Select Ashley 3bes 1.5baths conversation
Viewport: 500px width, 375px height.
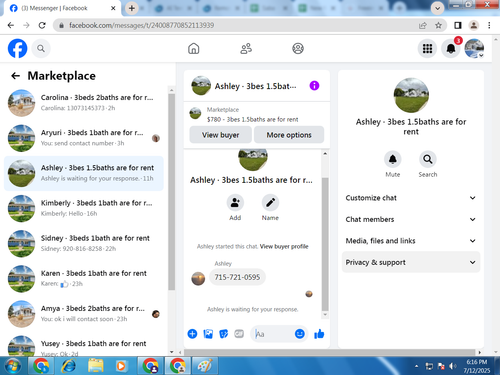point(84,173)
